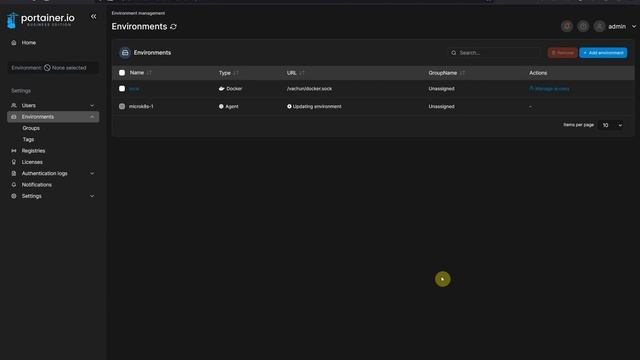Focus the environments Search field
Image resolution: width=640 pixels, height=360 pixels.
(x=494, y=53)
